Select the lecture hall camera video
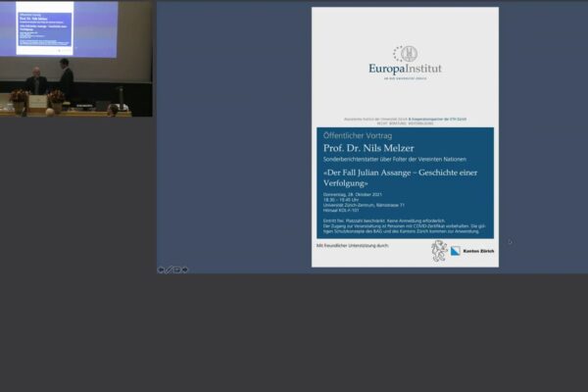This screenshot has height=392, width=588. click(x=76, y=59)
